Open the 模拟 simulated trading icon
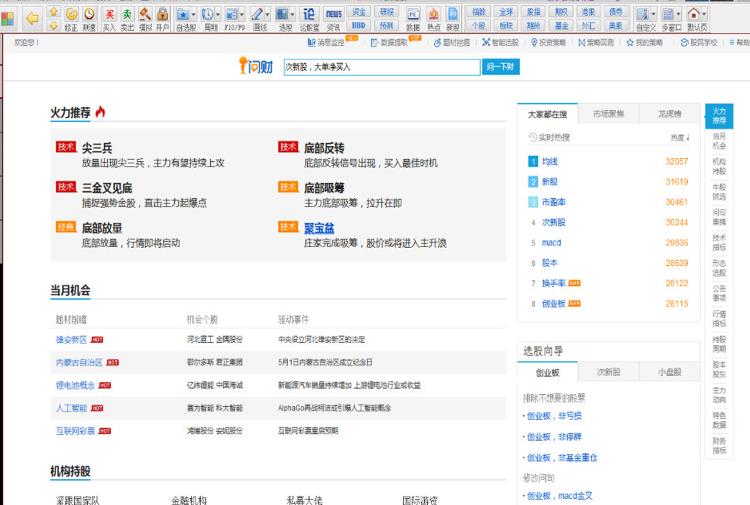The height and width of the screenshot is (505, 750). (x=144, y=17)
